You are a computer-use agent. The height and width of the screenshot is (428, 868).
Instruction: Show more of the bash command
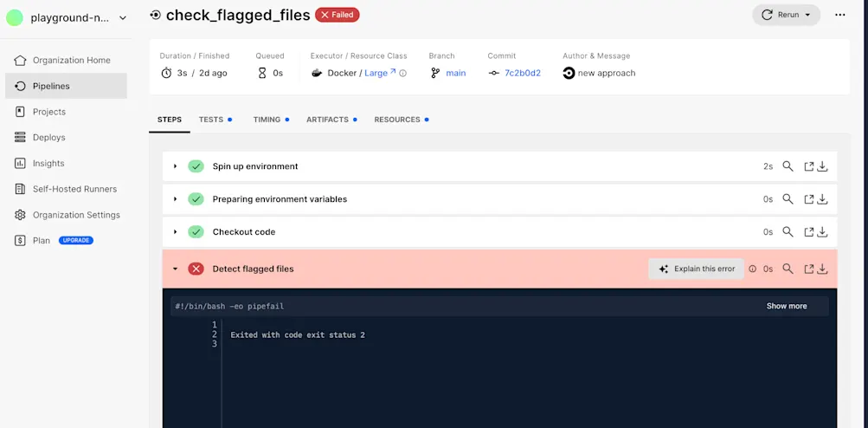coord(786,306)
